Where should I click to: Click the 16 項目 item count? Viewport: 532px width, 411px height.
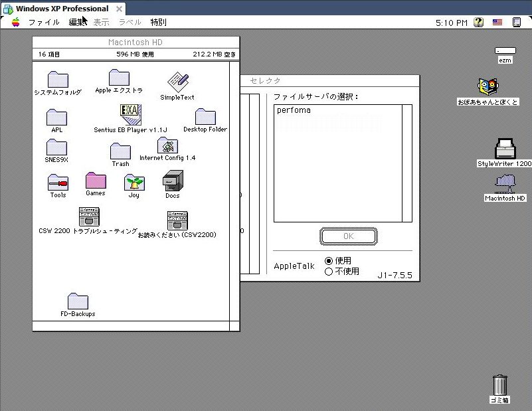[x=49, y=54]
